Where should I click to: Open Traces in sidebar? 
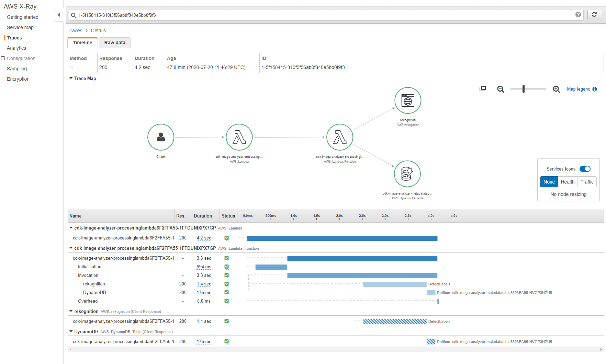click(x=14, y=38)
